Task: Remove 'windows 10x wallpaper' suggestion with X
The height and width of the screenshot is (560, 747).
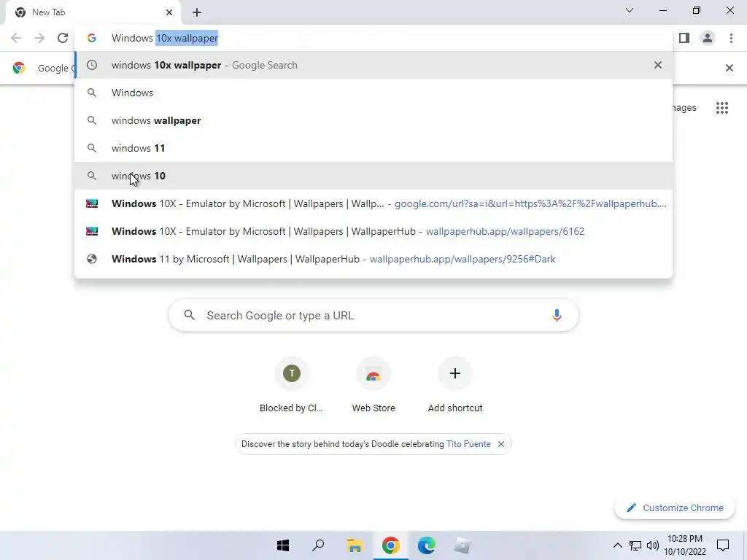Action: click(x=658, y=65)
